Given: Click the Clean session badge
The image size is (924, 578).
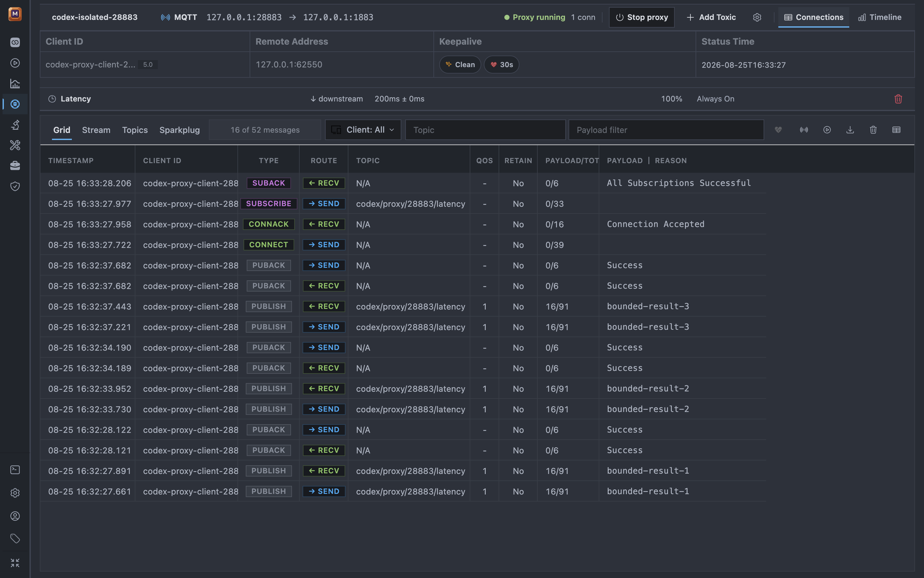Looking at the screenshot, I should click(x=460, y=65).
